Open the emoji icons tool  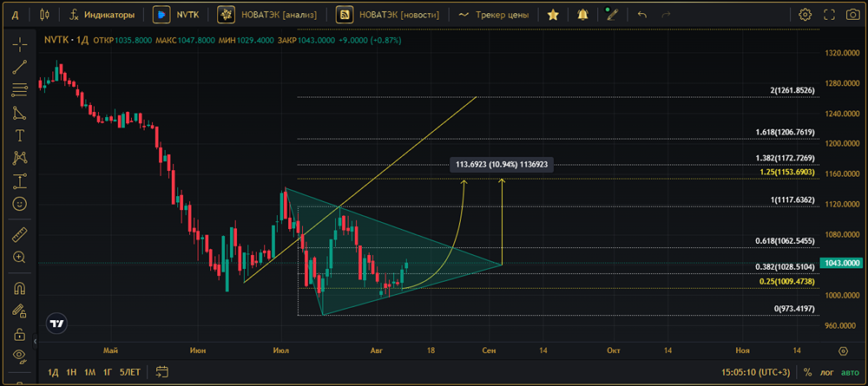click(x=20, y=204)
